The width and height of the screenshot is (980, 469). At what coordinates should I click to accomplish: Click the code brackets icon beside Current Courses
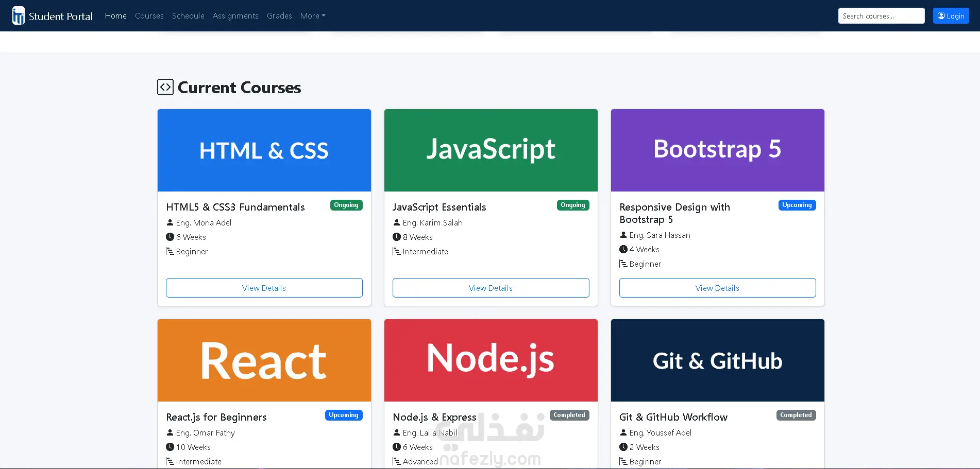(x=165, y=87)
